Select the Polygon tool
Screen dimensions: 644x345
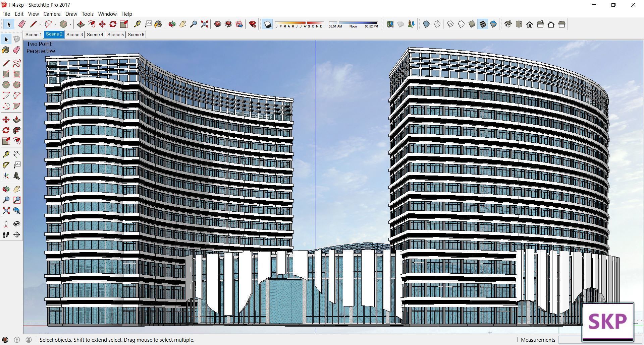coord(17,85)
